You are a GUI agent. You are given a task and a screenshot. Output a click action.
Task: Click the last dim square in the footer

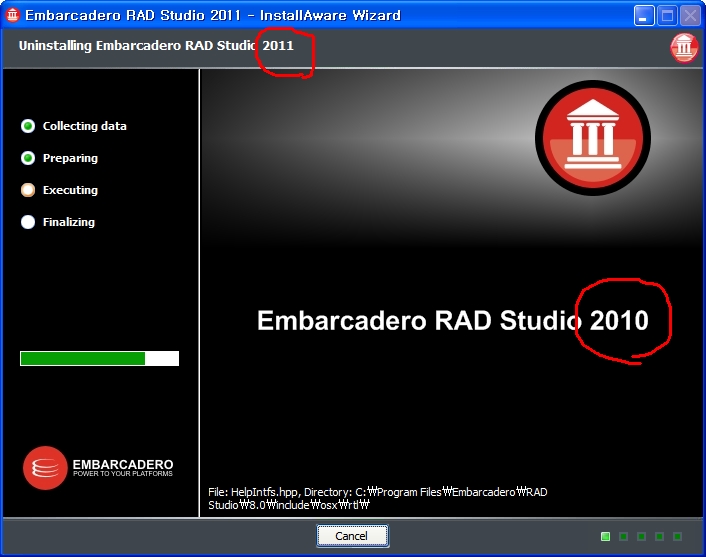(x=677, y=537)
